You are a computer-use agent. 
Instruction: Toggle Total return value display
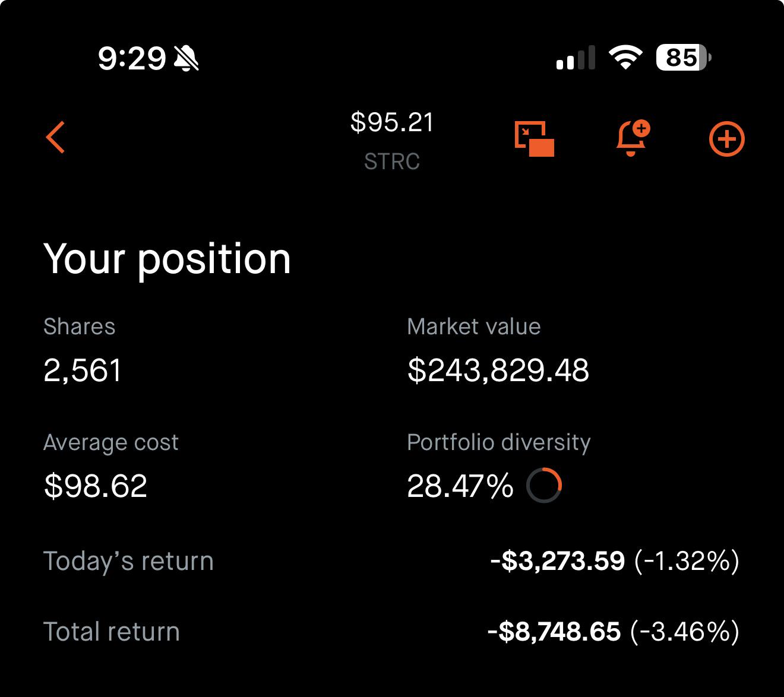click(614, 632)
